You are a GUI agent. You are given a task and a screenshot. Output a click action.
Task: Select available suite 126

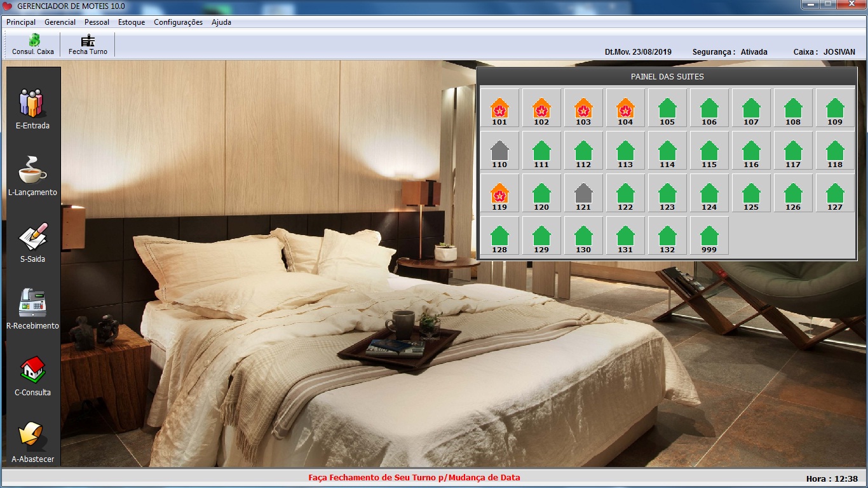pyautogui.click(x=793, y=193)
